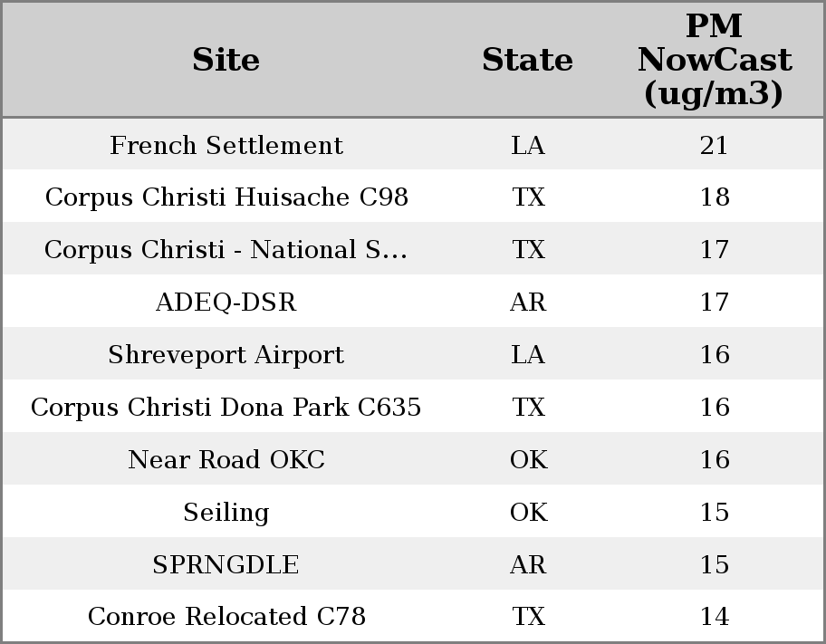Click PM value 18 for Huisache C98
The image size is (826, 644).
click(714, 197)
